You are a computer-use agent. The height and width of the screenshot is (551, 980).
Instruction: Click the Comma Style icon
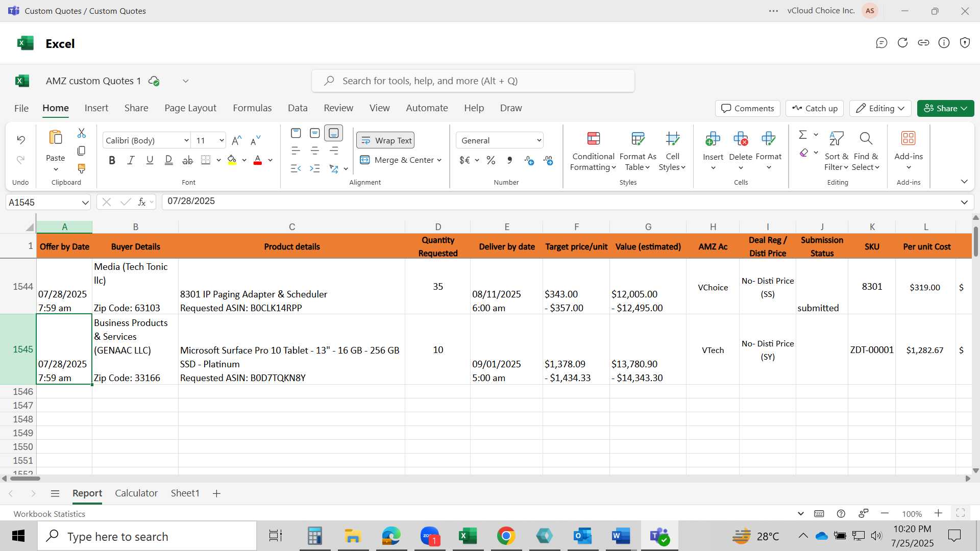(509, 160)
